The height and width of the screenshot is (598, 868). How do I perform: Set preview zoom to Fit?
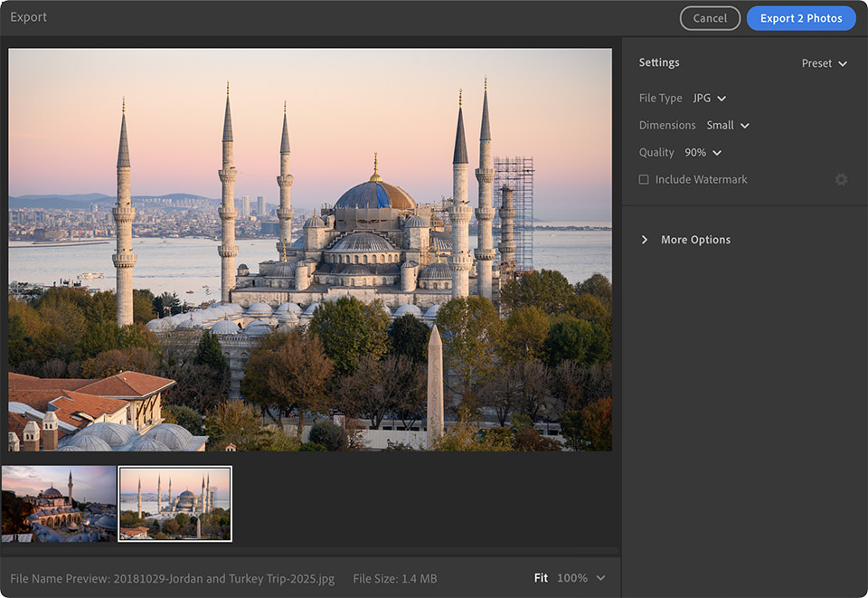click(540, 578)
